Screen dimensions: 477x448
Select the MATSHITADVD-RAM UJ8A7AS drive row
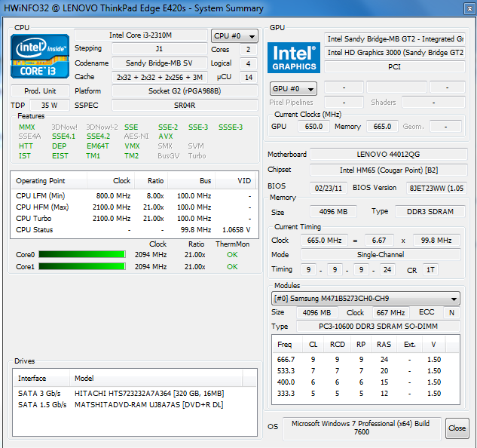[x=135, y=404]
